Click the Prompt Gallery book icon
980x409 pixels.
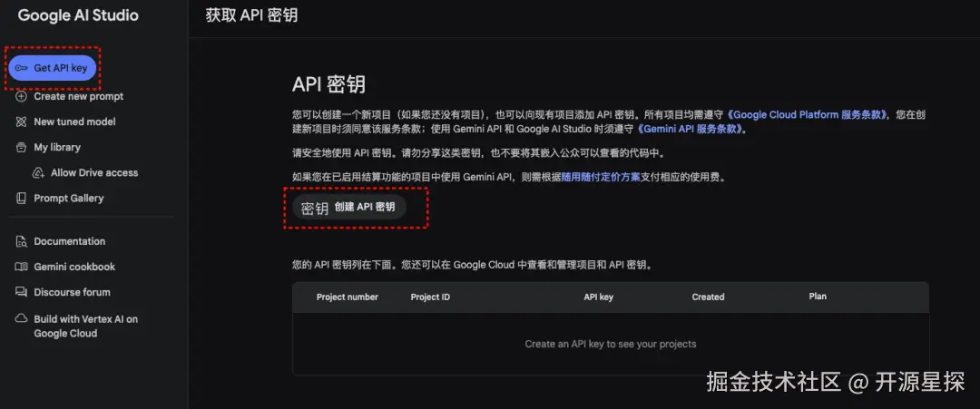click(x=21, y=199)
